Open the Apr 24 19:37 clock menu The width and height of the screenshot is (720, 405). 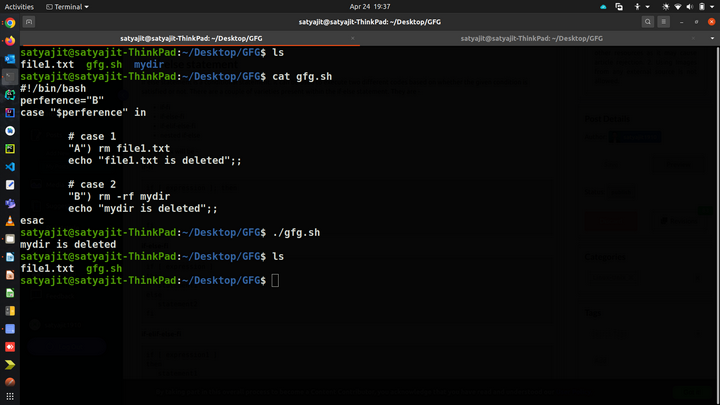pos(370,6)
